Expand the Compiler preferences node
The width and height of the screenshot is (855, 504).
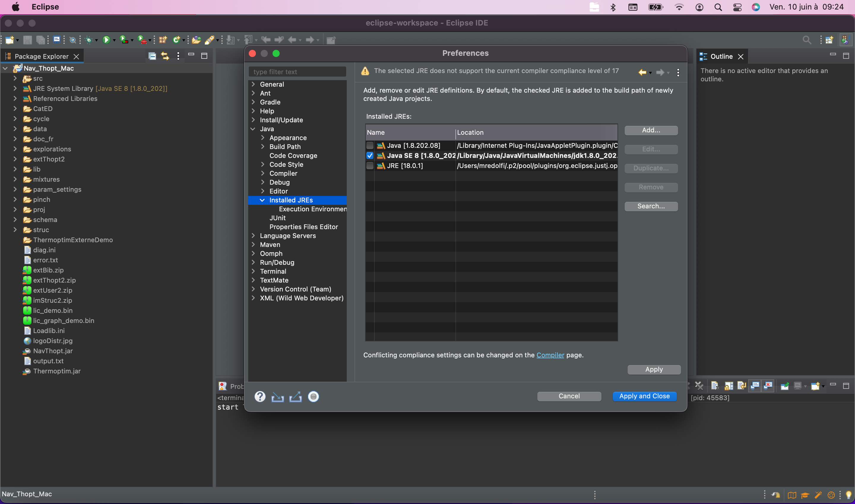(x=262, y=173)
